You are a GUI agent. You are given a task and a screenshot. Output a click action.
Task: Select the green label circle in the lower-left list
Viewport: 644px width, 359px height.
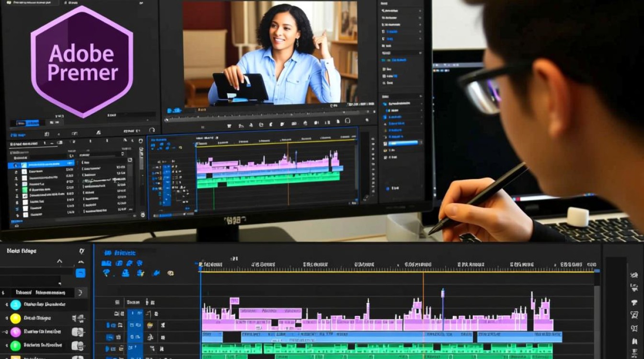point(16,346)
